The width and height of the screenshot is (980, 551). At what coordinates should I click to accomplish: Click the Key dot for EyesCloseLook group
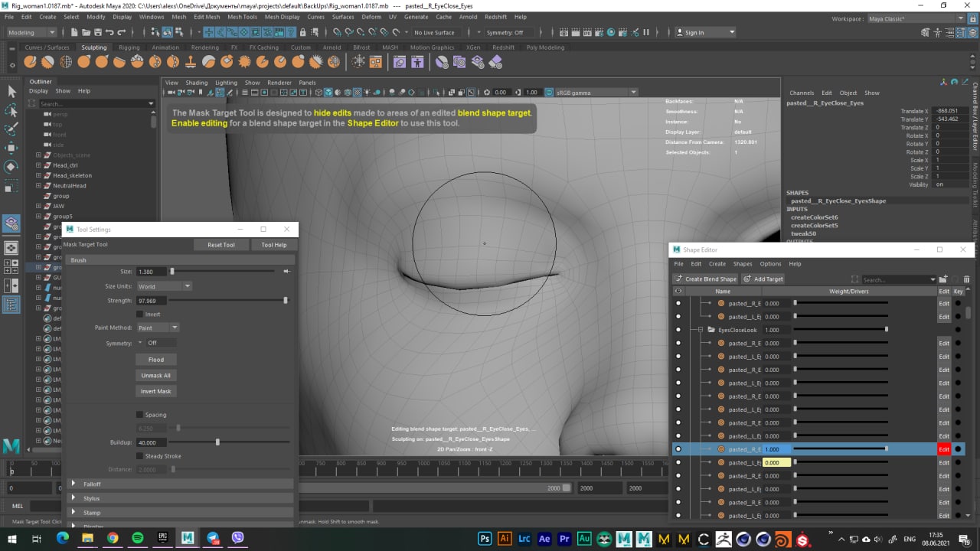pos(959,330)
